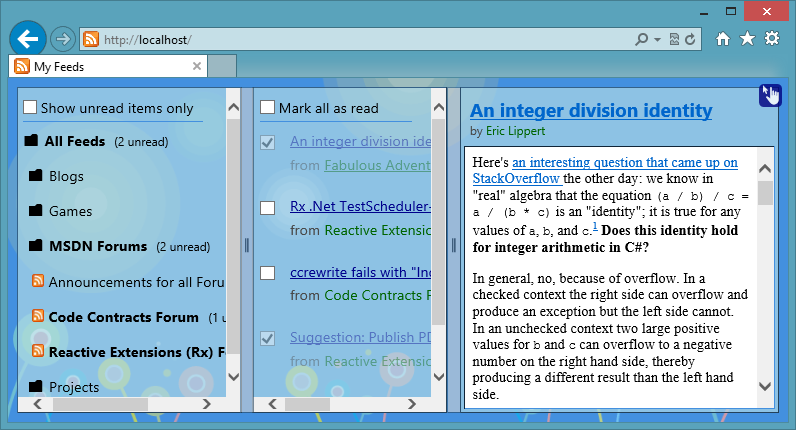Select the My Feeds tab
This screenshot has height=430, width=796.
coord(108,67)
